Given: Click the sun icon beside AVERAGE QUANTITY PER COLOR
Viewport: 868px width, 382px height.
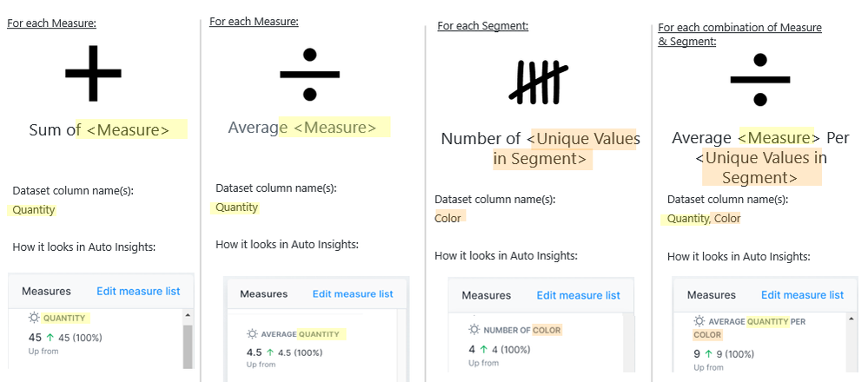Looking at the screenshot, I should (x=699, y=321).
